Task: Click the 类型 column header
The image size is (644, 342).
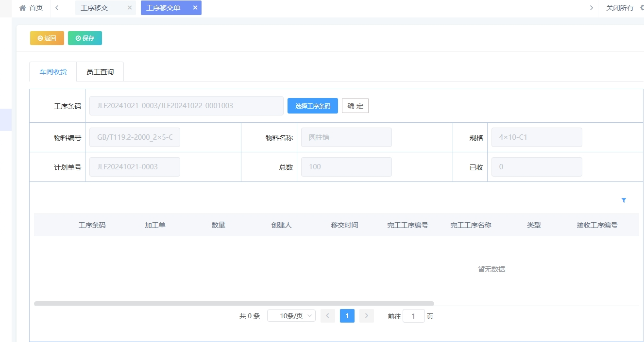Action: click(x=534, y=225)
